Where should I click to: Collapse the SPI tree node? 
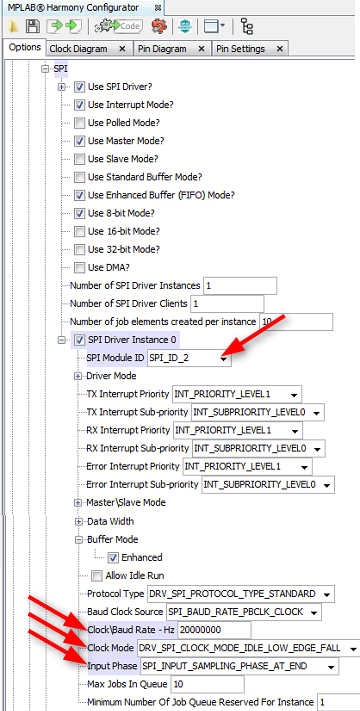[x=44, y=69]
